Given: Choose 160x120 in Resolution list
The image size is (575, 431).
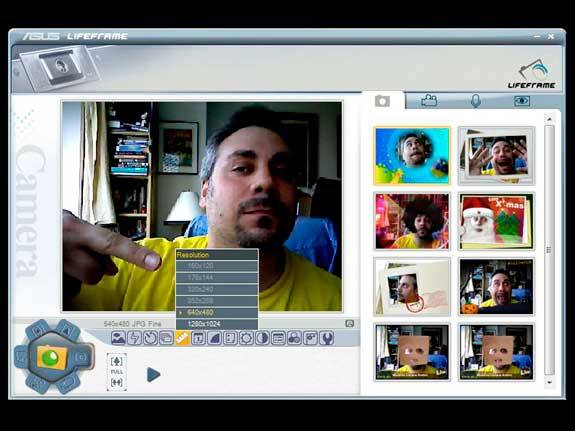Looking at the screenshot, I should pyautogui.click(x=217, y=266).
